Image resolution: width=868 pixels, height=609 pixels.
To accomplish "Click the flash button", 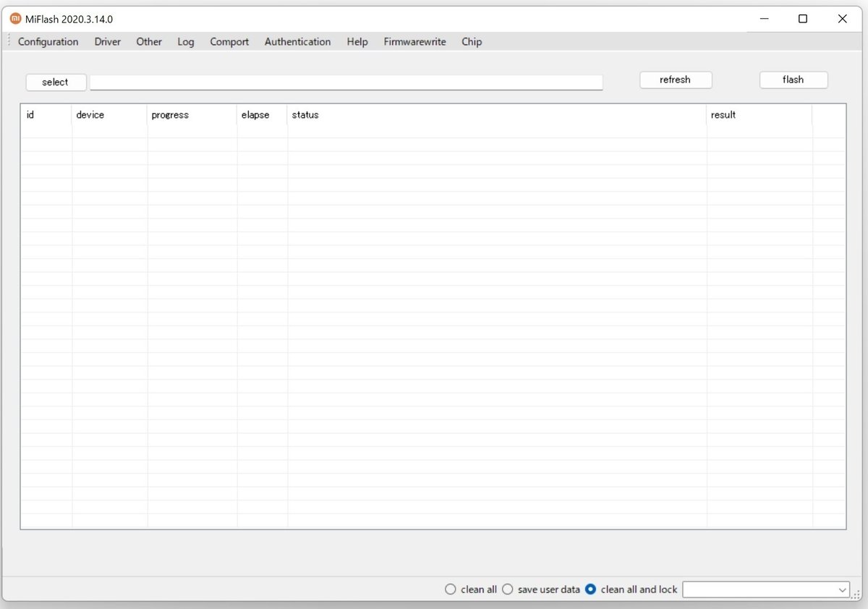I will point(793,80).
